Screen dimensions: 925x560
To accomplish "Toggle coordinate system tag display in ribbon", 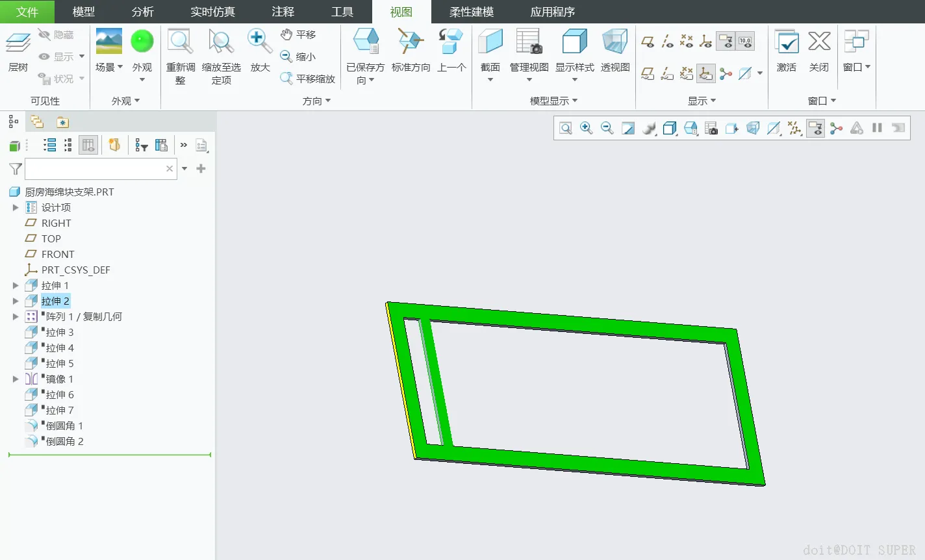I will [x=706, y=73].
